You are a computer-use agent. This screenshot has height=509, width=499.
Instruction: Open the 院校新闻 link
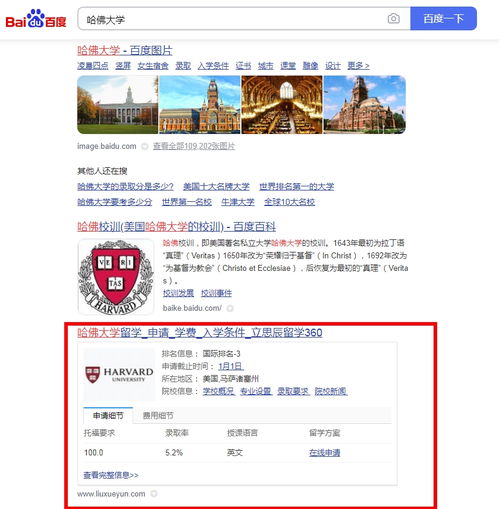pyautogui.click(x=331, y=391)
